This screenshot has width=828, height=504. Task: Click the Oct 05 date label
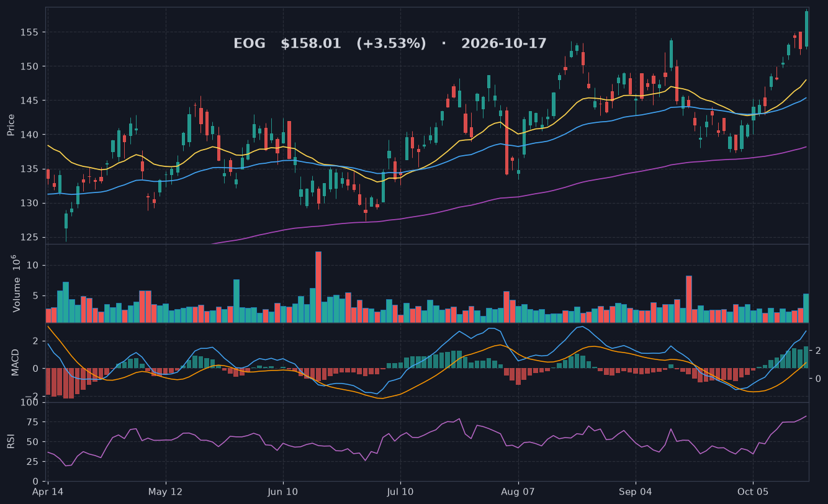pos(752,492)
